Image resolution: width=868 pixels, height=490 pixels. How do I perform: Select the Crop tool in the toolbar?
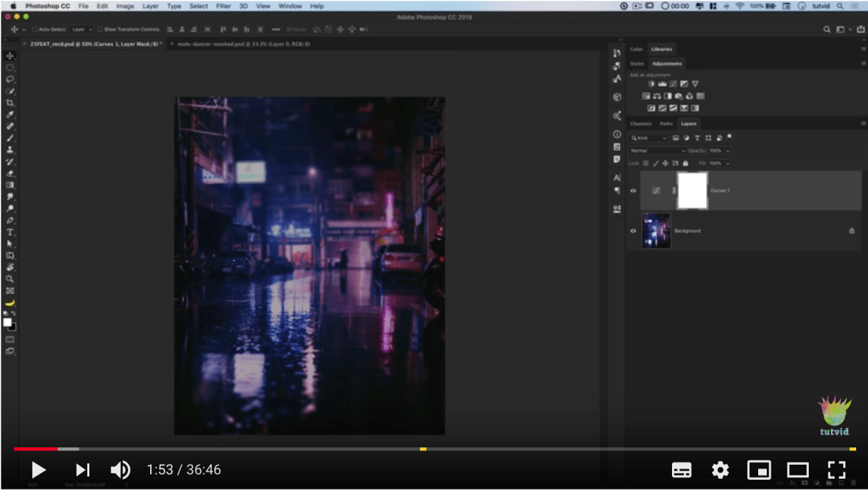(10, 103)
